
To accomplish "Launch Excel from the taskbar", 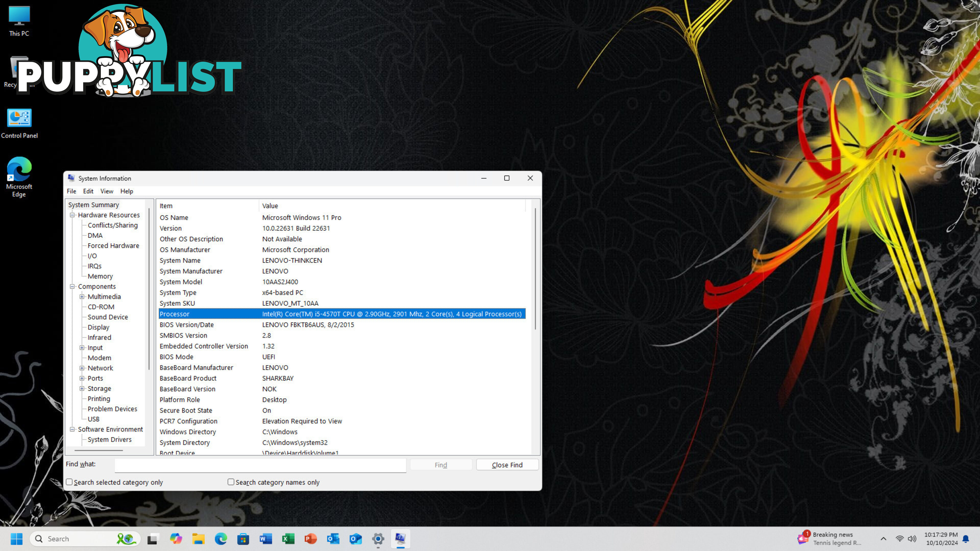I will (x=288, y=539).
